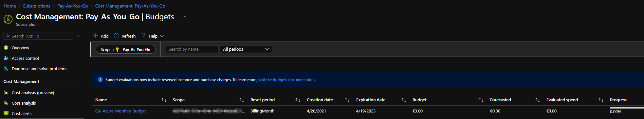
Task: Click the Overview hexagon icon in sidebar
Action: [6, 48]
